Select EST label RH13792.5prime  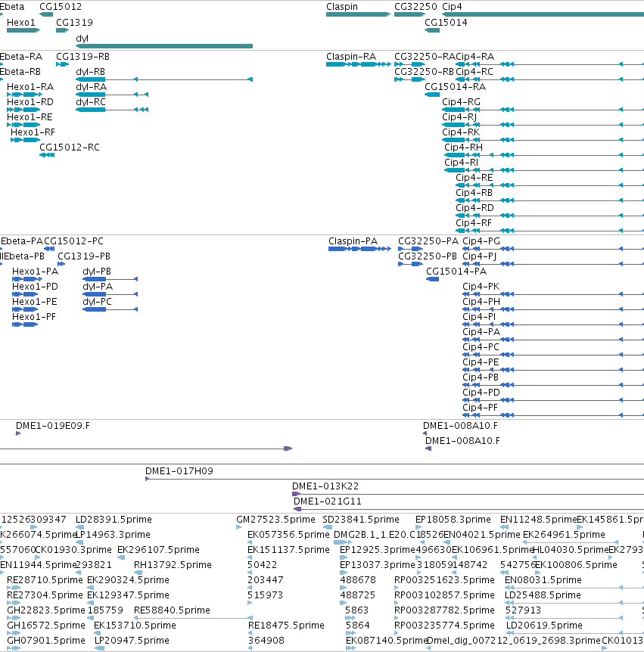tap(173, 565)
